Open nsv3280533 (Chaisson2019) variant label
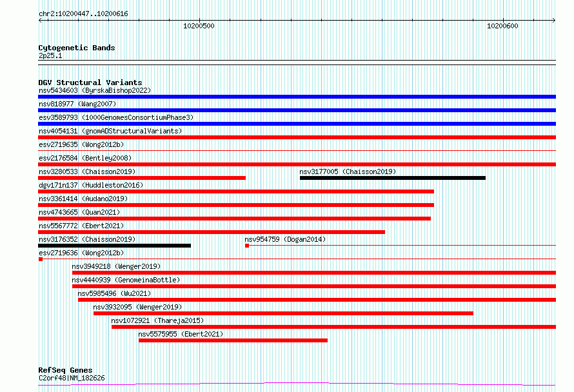The width and height of the screenshot is (574, 392). (x=87, y=171)
